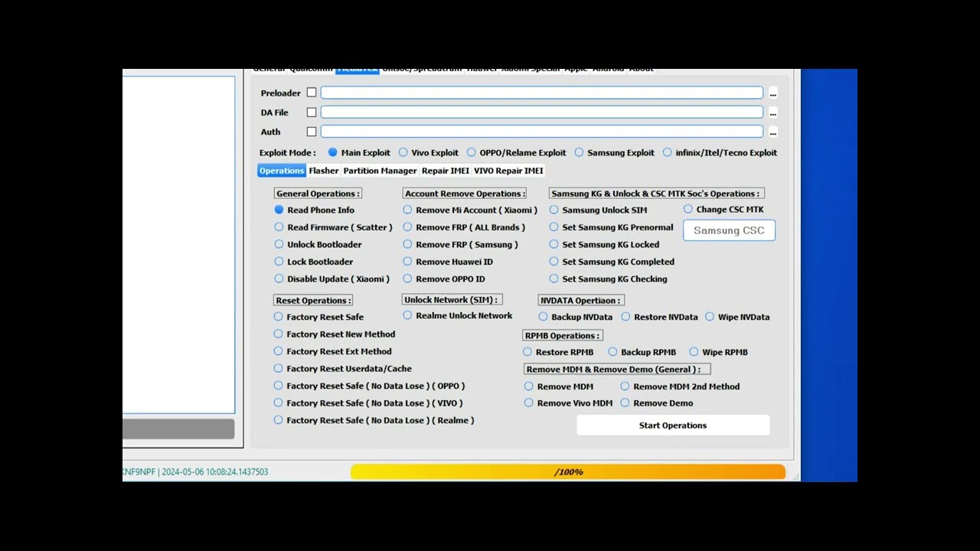Open the Partition Manager tab
The height and width of the screenshot is (551, 980).
380,171
